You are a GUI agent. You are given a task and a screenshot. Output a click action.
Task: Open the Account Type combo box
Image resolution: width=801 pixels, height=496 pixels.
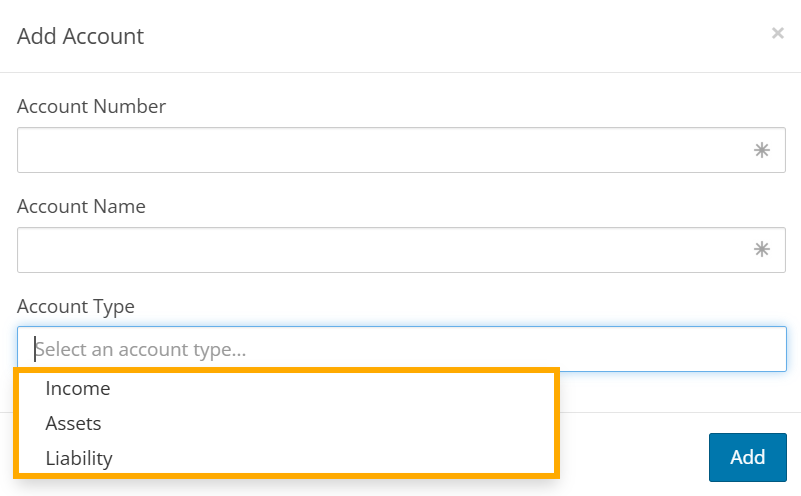[402, 349]
